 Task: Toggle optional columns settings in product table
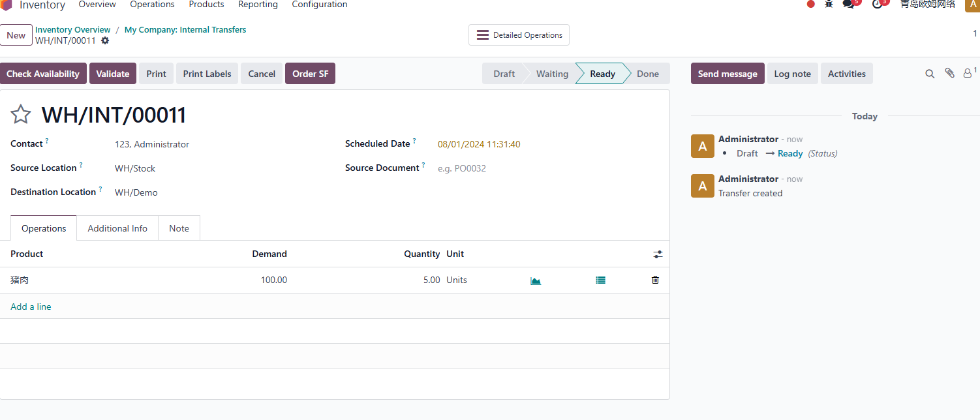(658, 254)
